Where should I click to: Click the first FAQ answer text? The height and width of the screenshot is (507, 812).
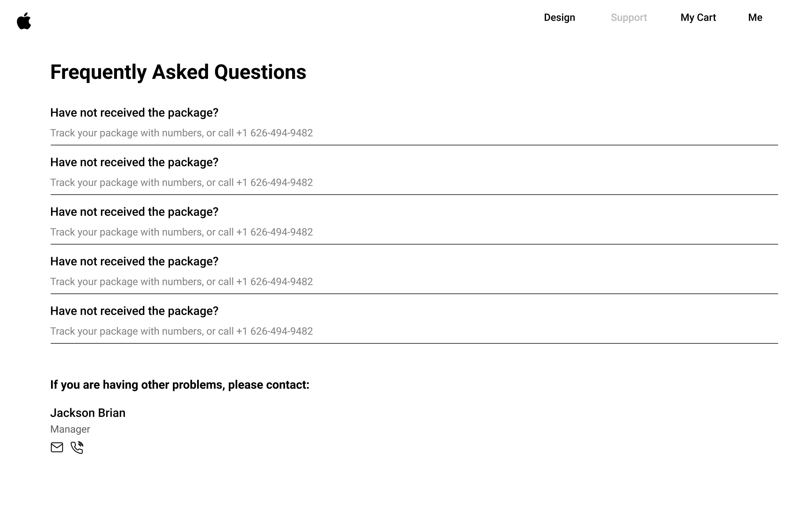coord(181,133)
